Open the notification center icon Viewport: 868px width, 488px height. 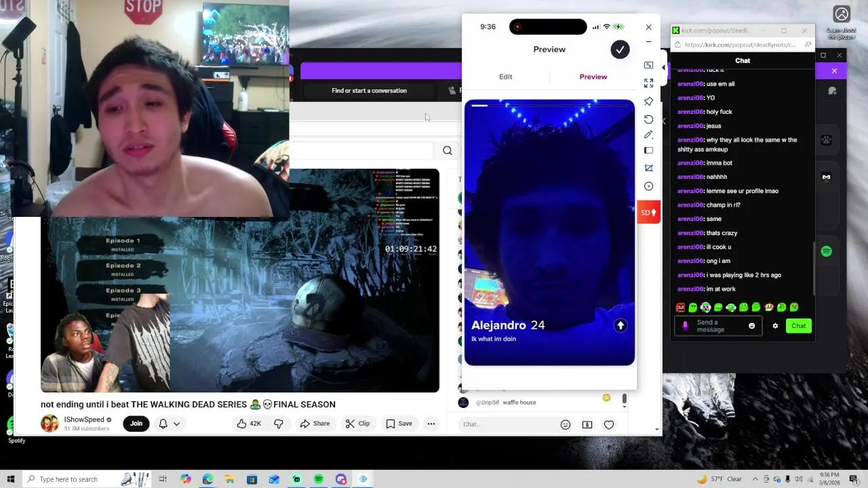854,479
